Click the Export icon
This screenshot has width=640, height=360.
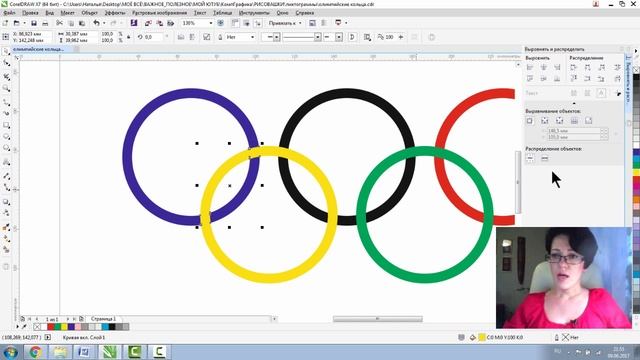160,23
